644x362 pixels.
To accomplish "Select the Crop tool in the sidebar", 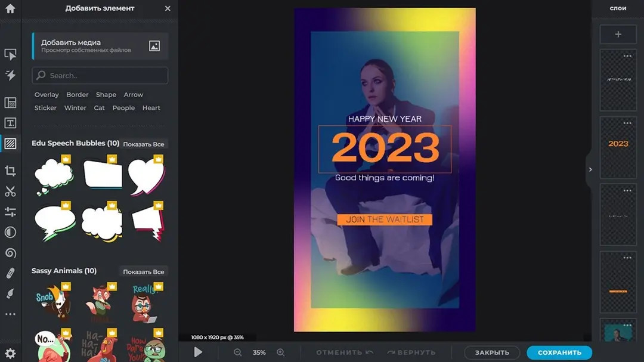I will [x=10, y=171].
